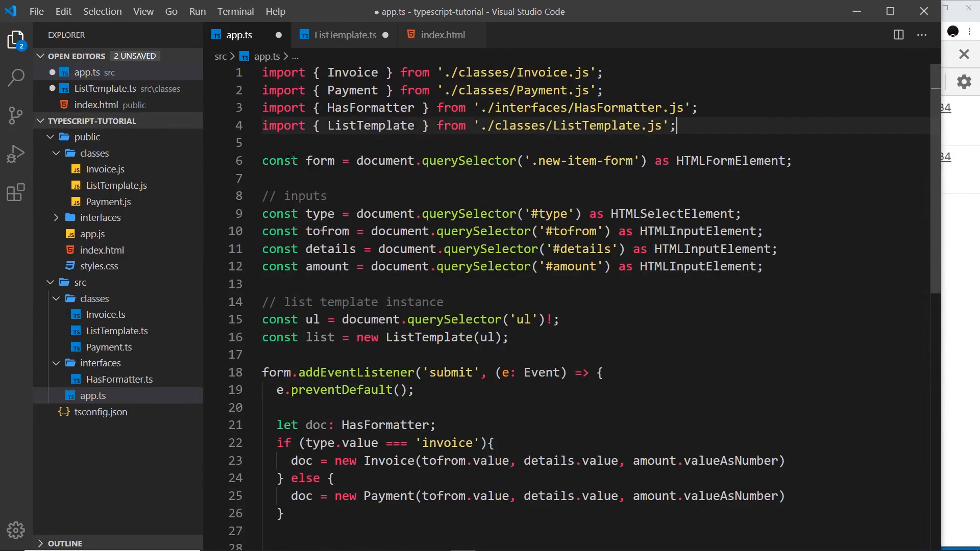The height and width of the screenshot is (551, 980).
Task: Open the File menu
Action: (37, 11)
